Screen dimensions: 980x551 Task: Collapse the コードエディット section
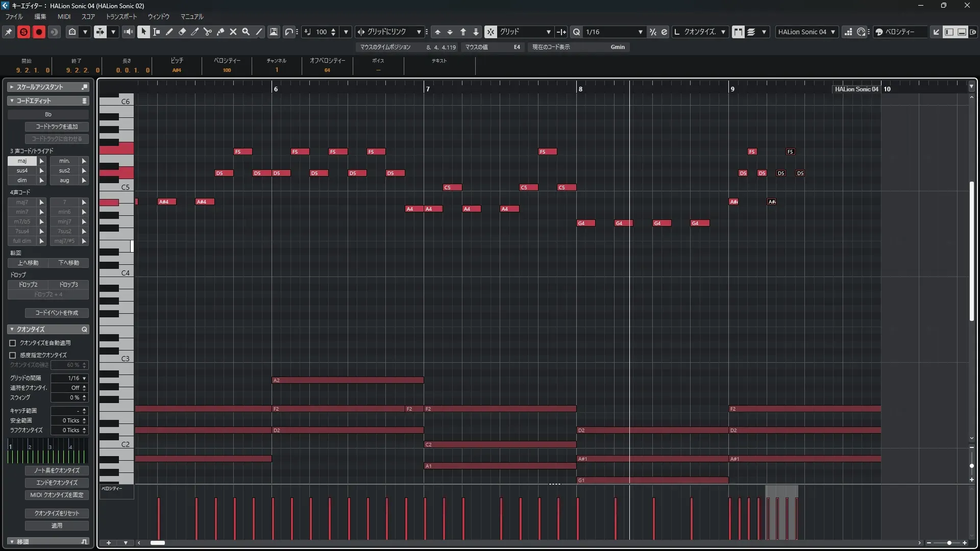coord(12,101)
